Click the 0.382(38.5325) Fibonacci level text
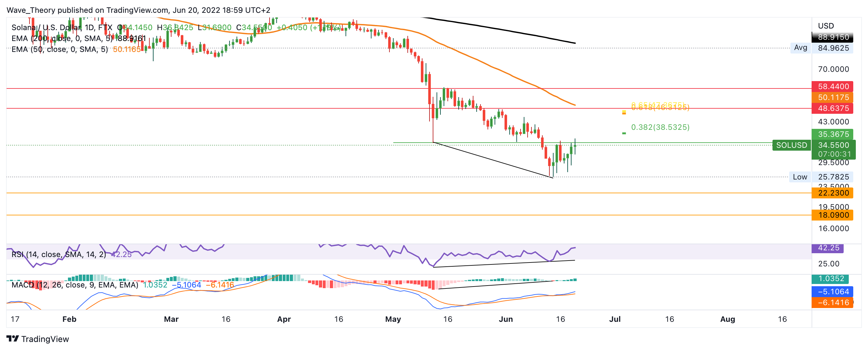868x350 pixels. [x=660, y=127]
